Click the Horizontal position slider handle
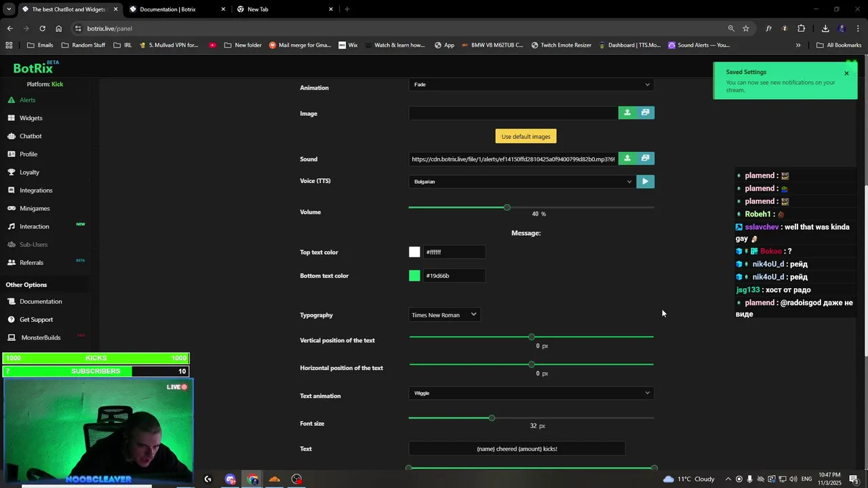 (532, 364)
